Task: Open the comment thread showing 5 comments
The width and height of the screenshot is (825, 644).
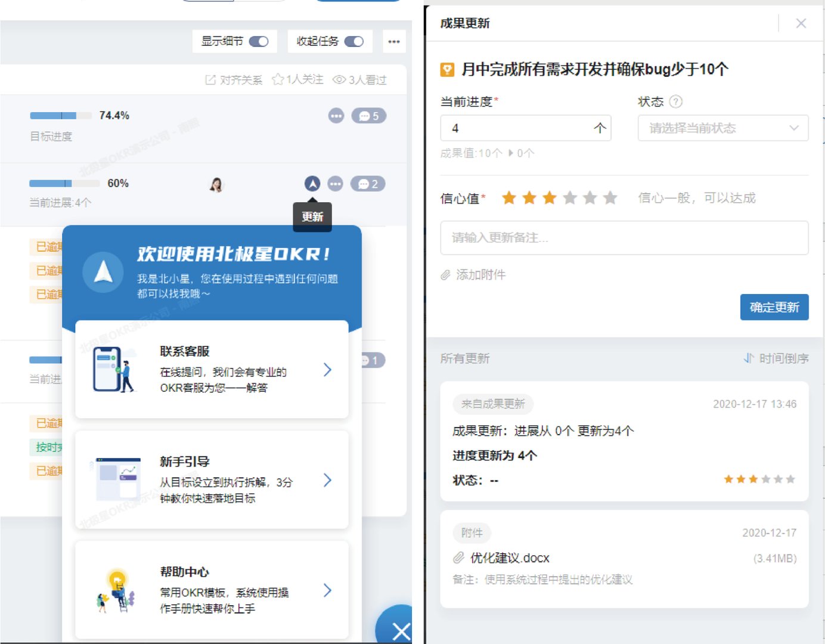Action: tap(368, 116)
